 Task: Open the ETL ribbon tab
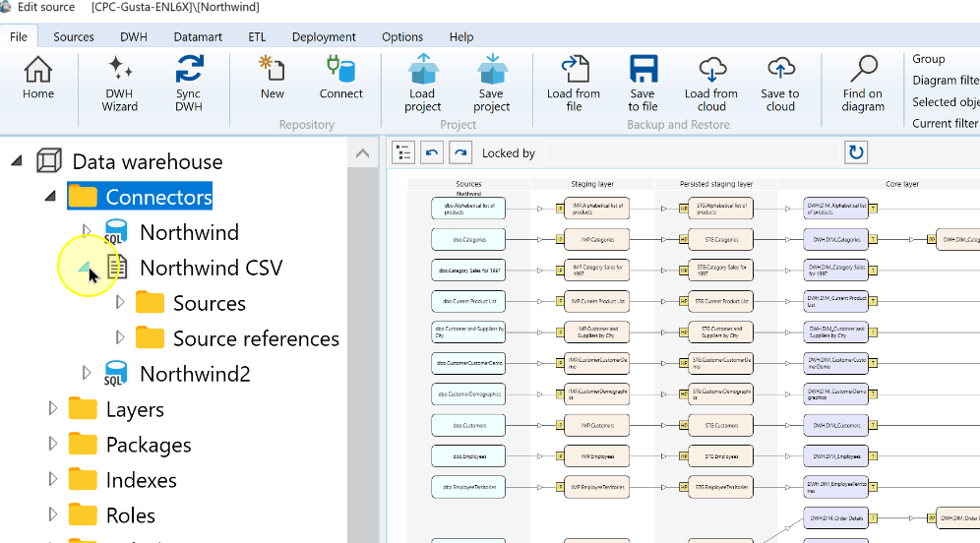click(x=257, y=36)
